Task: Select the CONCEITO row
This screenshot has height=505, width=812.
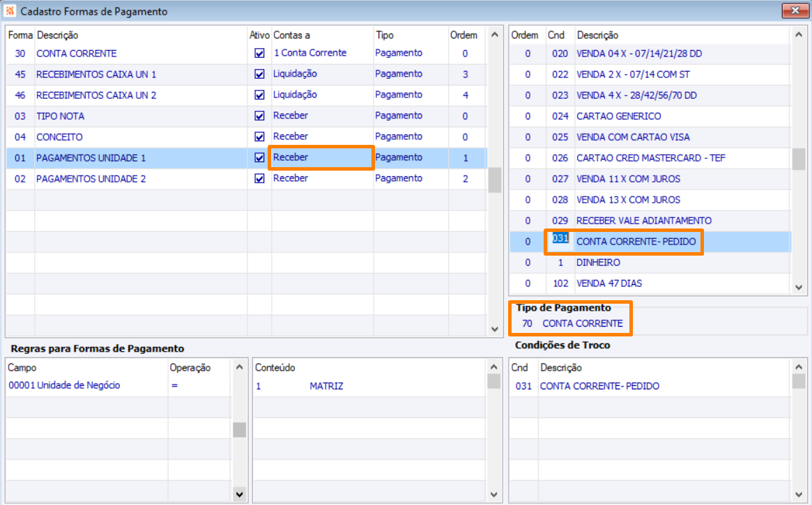Action: pyautogui.click(x=247, y=137)
